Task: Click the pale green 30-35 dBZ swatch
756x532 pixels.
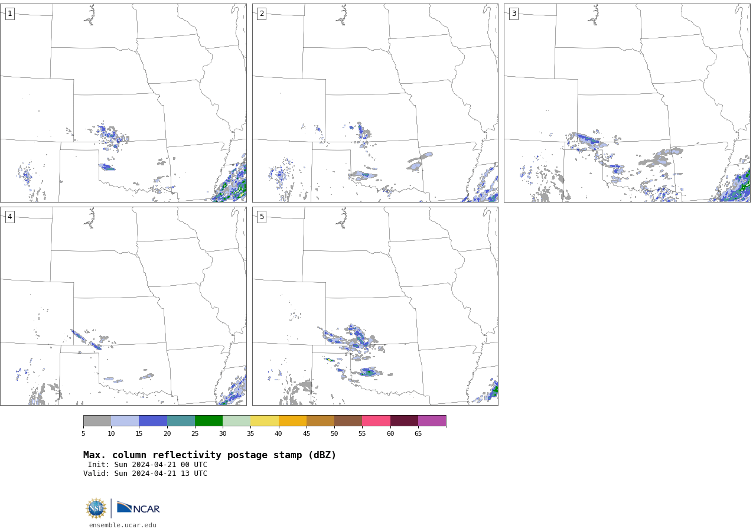Action: pyautogui.click(x=236, y=420)
